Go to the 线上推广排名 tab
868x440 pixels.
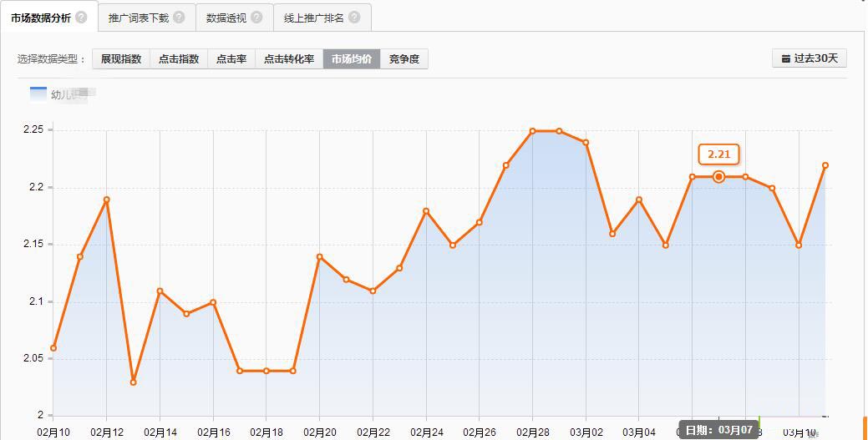[314, 18]
